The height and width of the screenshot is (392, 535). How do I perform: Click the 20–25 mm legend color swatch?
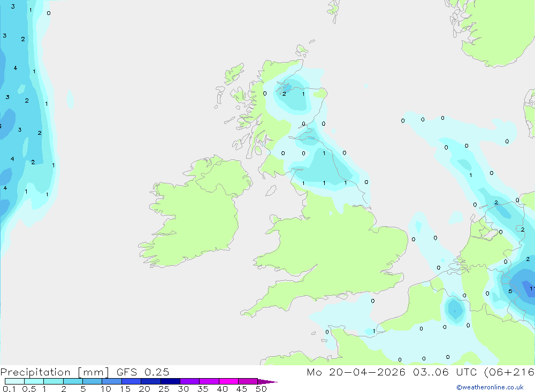tap(151, 381)
